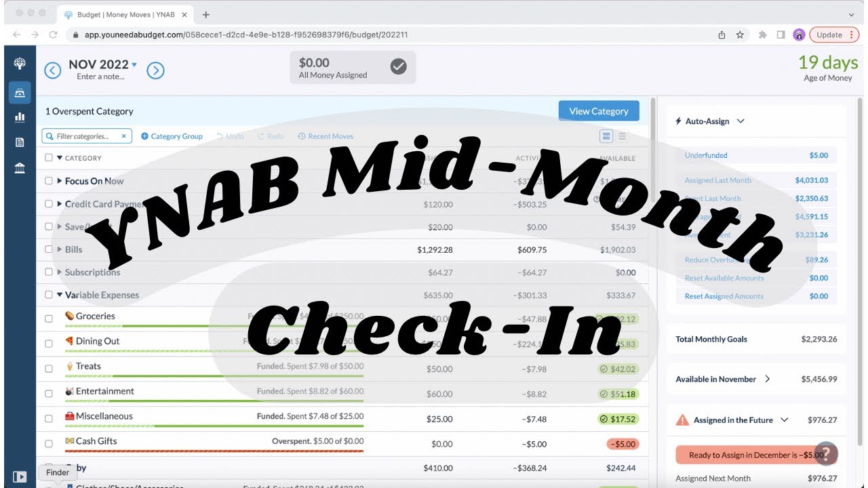868x488 pixels.
Task: Expand the Bills category group
Action: tap(60, 249)
